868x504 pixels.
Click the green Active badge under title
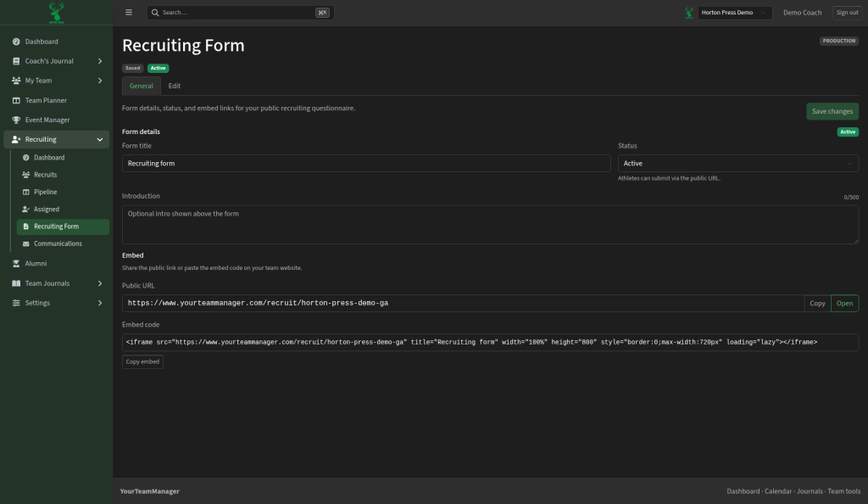point(158,68)
